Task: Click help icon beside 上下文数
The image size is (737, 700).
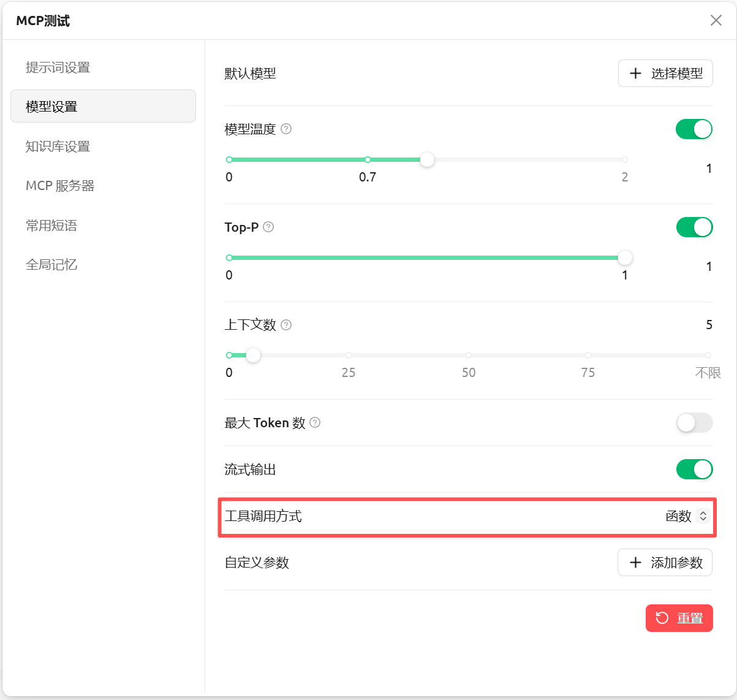Action: 286,325
